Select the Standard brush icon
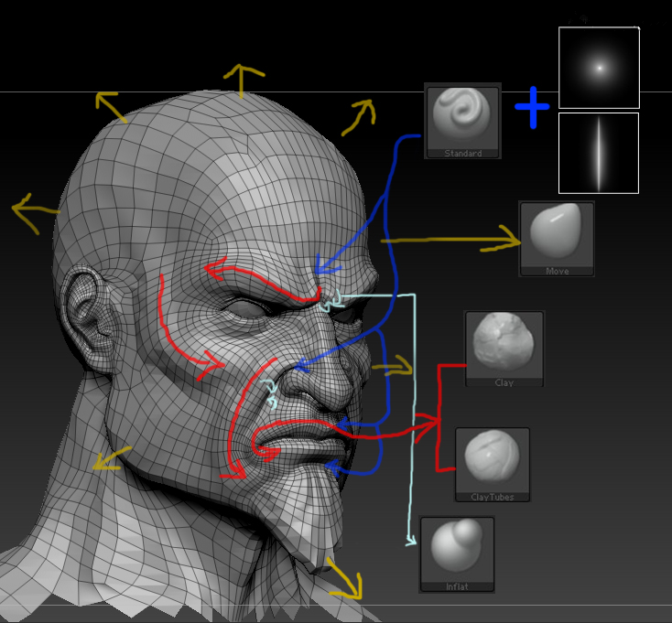The height and width of the screenshot is (623, 672). pyautogui.click(x=462, y=121)
